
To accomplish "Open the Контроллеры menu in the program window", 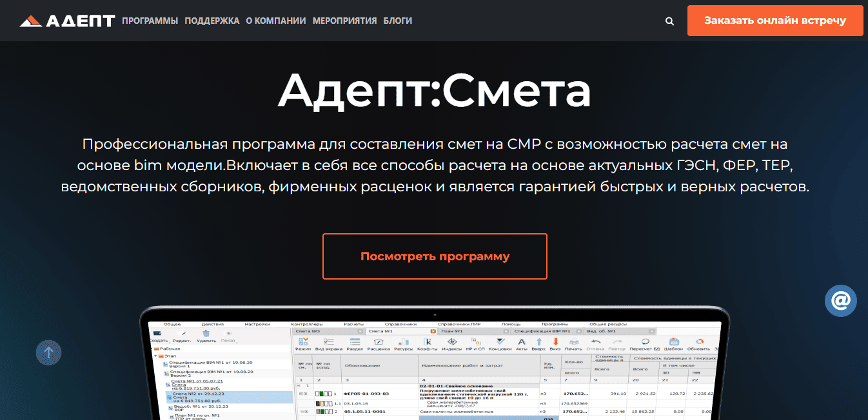I will [x=306, y=324].
